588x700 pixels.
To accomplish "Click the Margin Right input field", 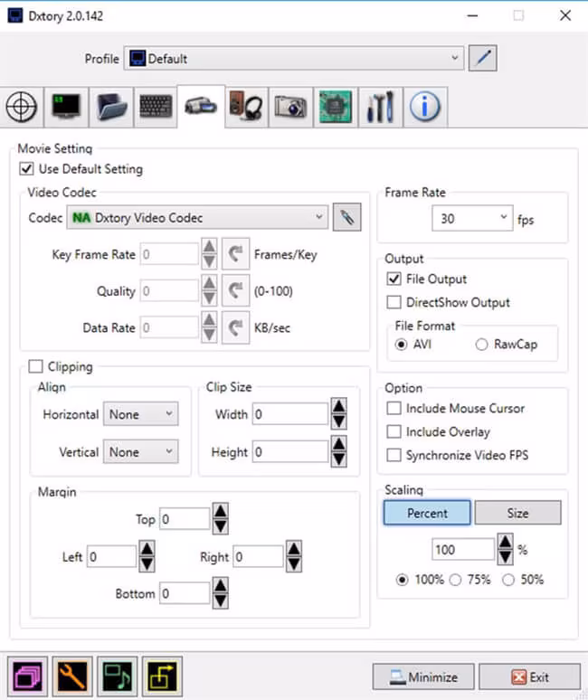I will (258, 556).
